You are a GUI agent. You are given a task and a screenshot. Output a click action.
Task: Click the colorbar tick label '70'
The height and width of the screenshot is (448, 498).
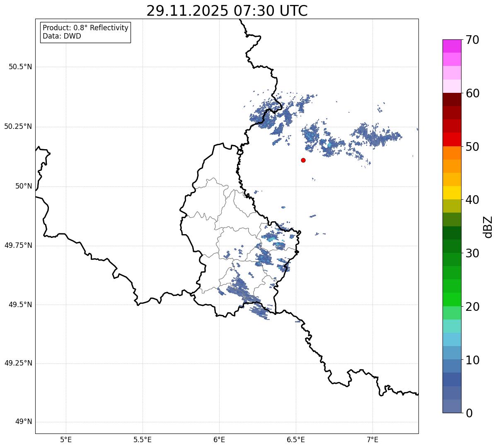(472, 40)
